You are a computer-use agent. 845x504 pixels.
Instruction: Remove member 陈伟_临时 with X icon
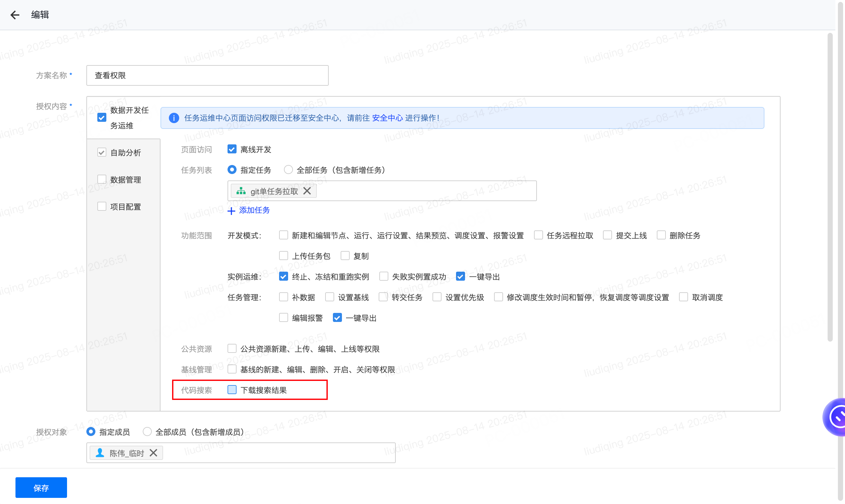pyautogui.click(x=153, y=453)
